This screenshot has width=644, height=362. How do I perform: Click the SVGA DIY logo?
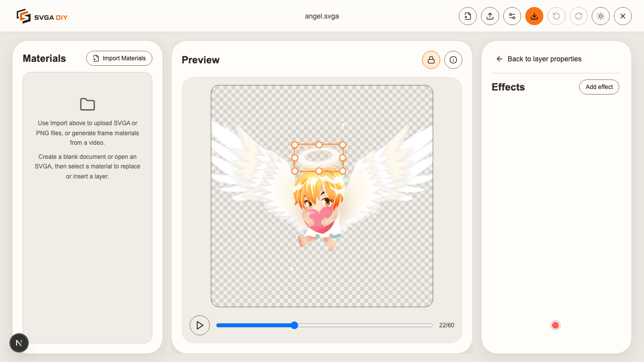[42, 16]
